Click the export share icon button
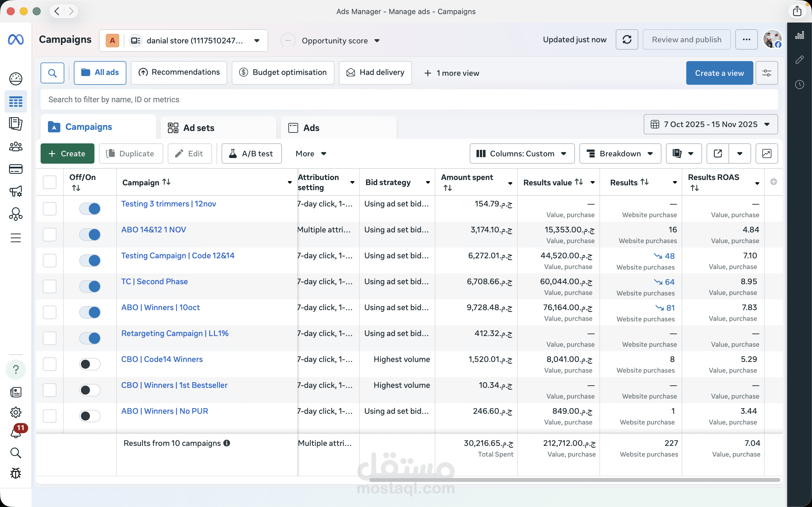The height and width of the screenshot is (507, 812). click(x=718, y=154)
